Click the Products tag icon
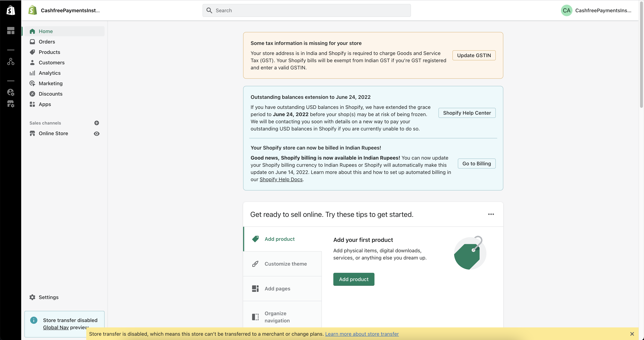The image size is (644, 340). [x=32, y=52]
